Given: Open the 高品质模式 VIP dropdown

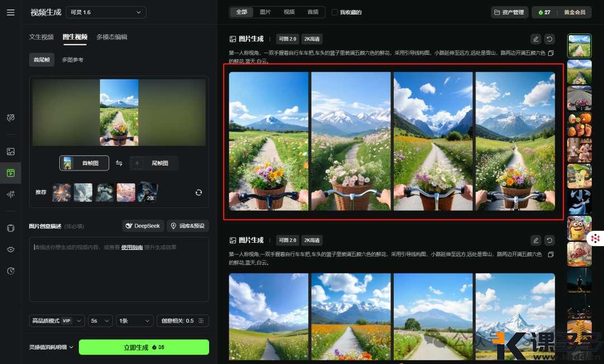Looking at the screenshot, I should click(x=57, y=321).
